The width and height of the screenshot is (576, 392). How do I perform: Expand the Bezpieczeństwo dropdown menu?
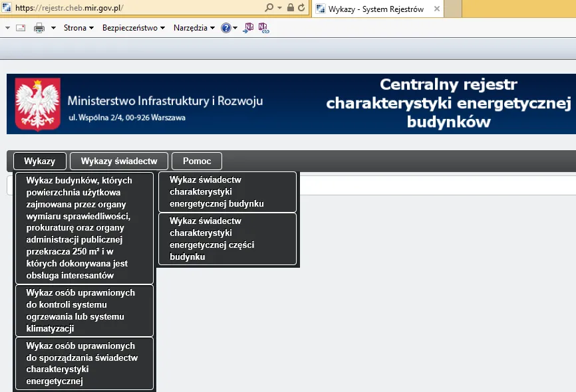click(x=131, y=27)
